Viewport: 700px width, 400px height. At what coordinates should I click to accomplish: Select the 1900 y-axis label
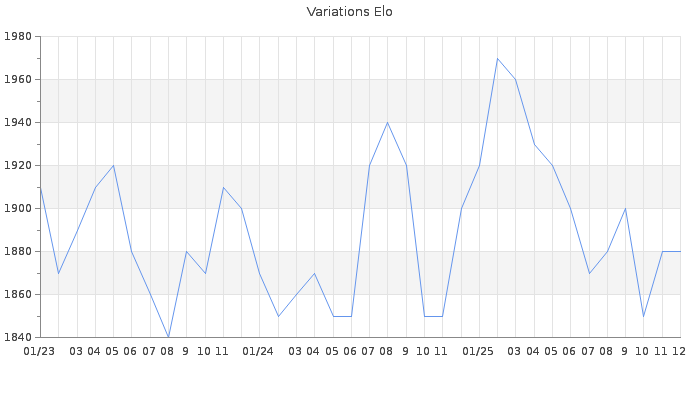(x=19, y=209)
